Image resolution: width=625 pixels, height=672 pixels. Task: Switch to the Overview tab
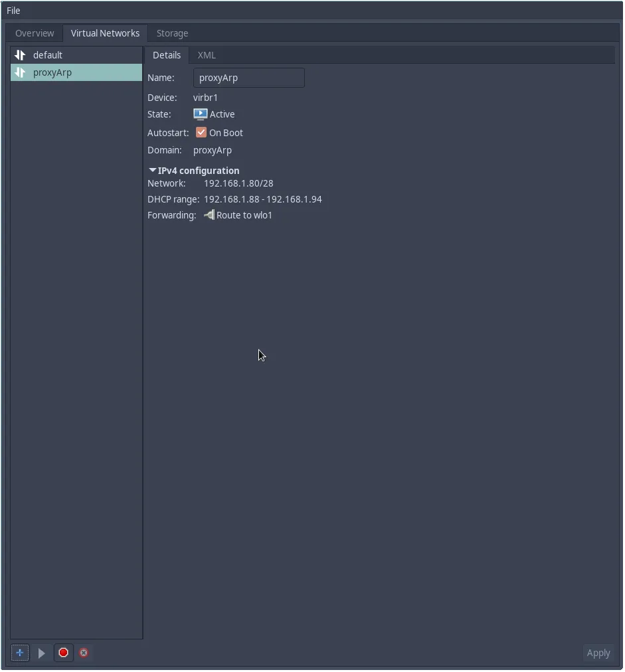point(35,33)
